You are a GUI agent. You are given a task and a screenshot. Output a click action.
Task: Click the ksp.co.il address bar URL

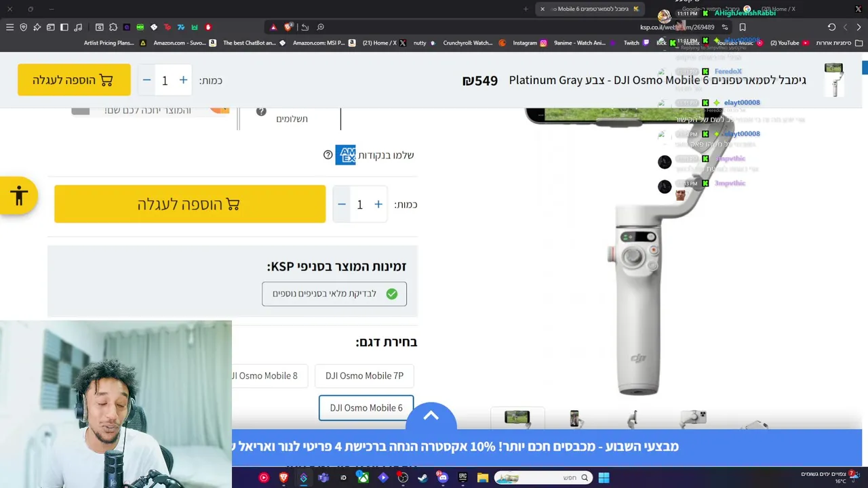click(x=677, y=27)
